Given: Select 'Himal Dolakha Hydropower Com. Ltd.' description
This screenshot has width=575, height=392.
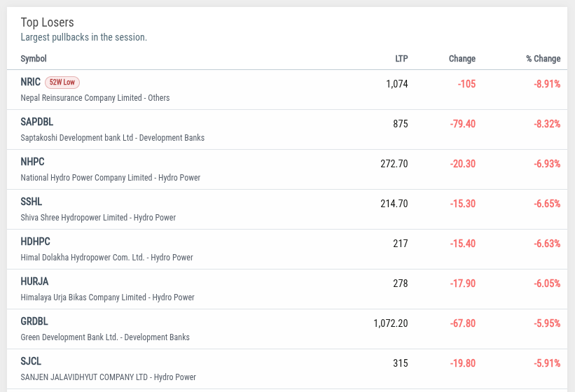Looking at the screenshot, I should [82, 258].
